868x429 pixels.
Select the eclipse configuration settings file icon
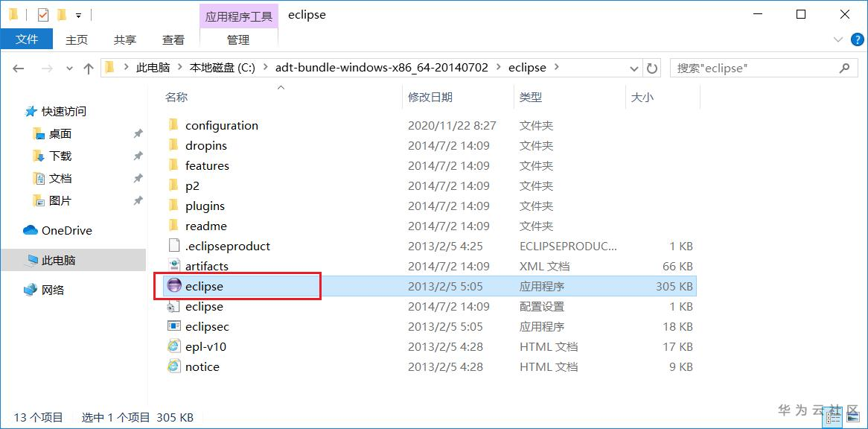[174, 306]
